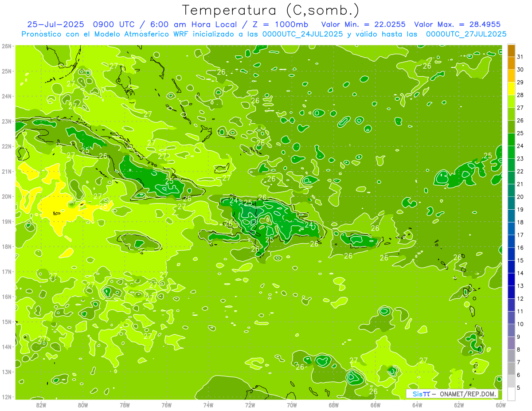Click the "13" label on color scale
The image size is (532, 411).
[x=520, y=286]
